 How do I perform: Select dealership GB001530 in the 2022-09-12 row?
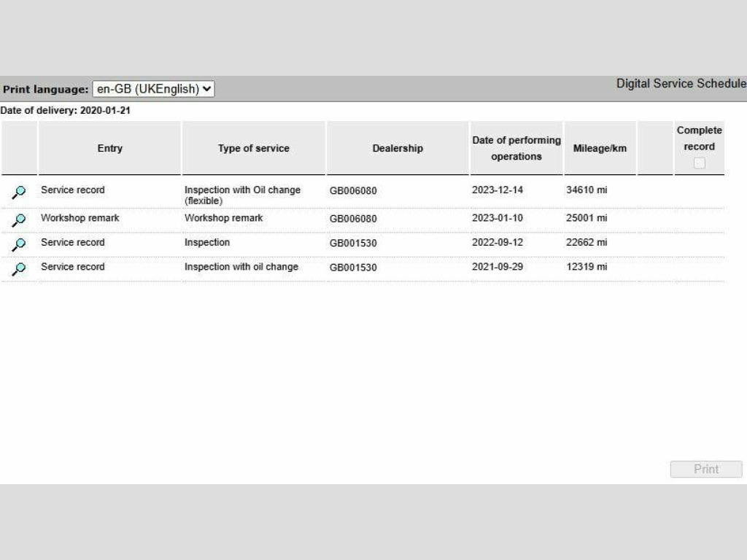coord(353,243)
